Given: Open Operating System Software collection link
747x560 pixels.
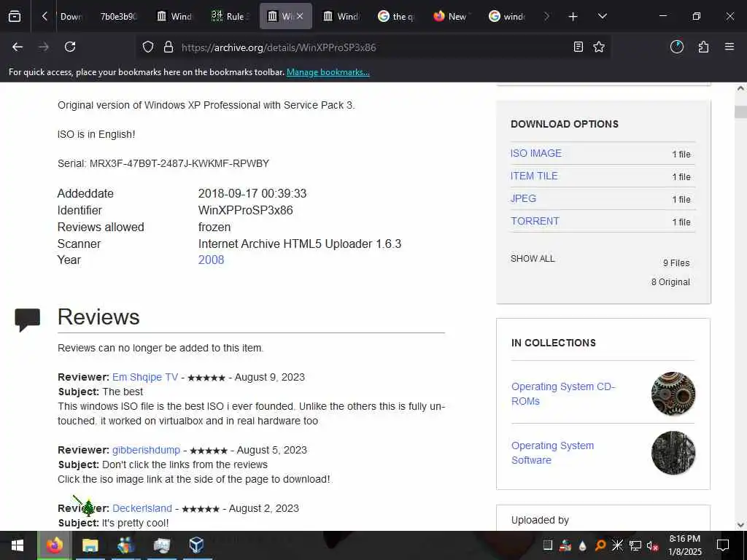Looking at the screenshot, I should click(x=553, y=453).
